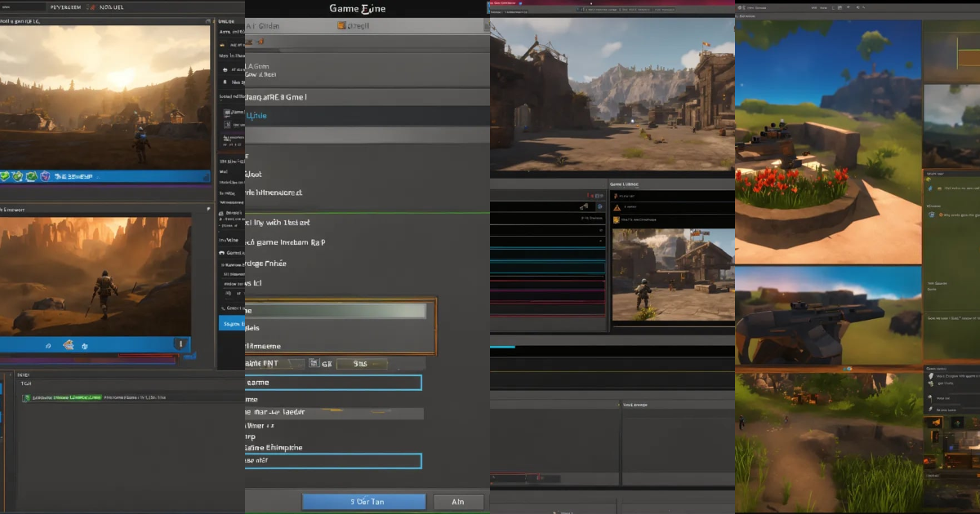Viewport: 980px width, 514px height.
Task: Click the purple shield emblem in the hotbar
Action: [46, 175]
